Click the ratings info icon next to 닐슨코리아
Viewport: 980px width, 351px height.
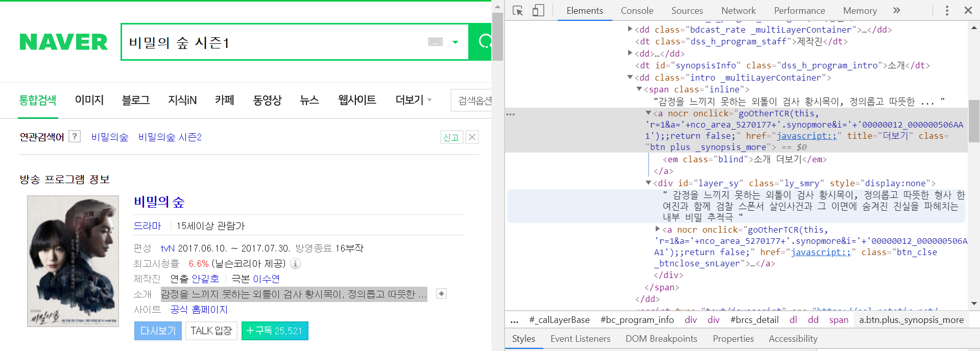(295, 264)
